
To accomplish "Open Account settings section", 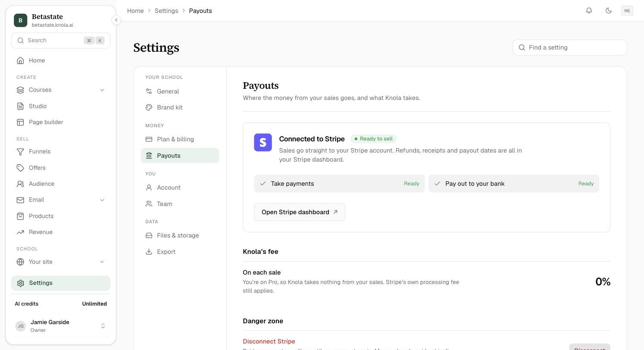I will (x=180, y=187).
